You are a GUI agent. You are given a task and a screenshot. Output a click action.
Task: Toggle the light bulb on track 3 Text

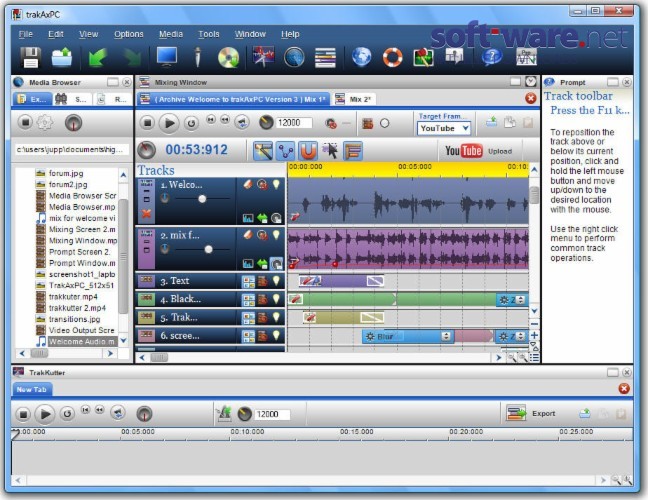(x=276, y=281)
